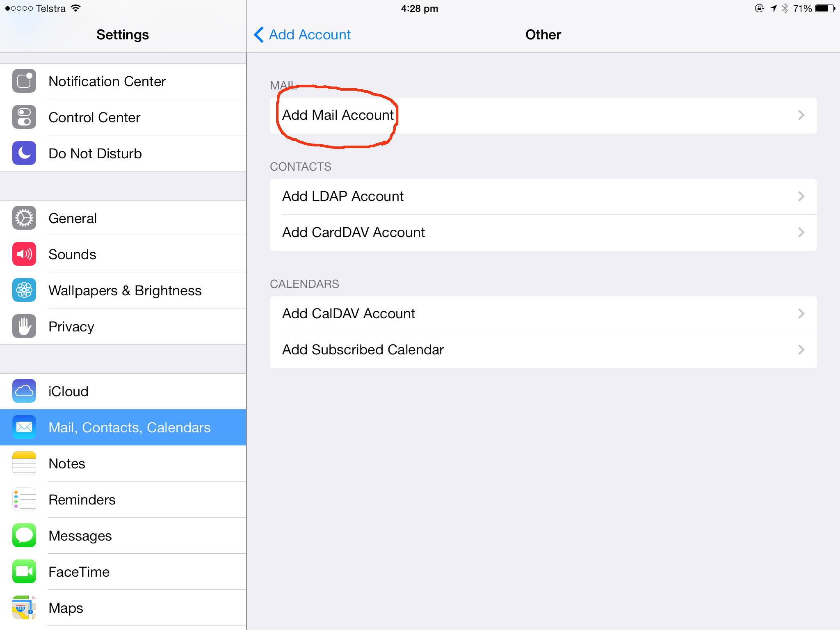
Task: Tap the 71% battery percentage
Action: pos(802,8)
